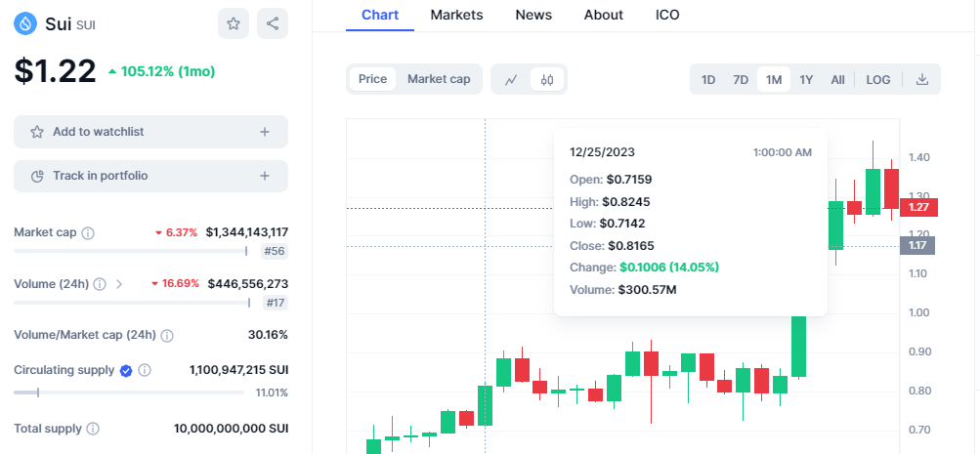This screenshot has height=454, width=980.
Task: Switch to line chart view icon
Action: (511, 79)
